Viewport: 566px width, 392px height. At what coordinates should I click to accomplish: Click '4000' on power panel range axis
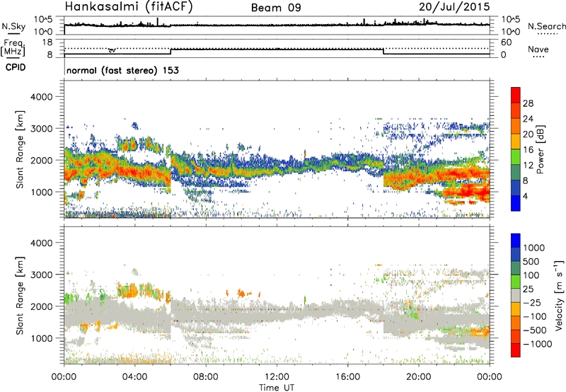tap(41, 97)
